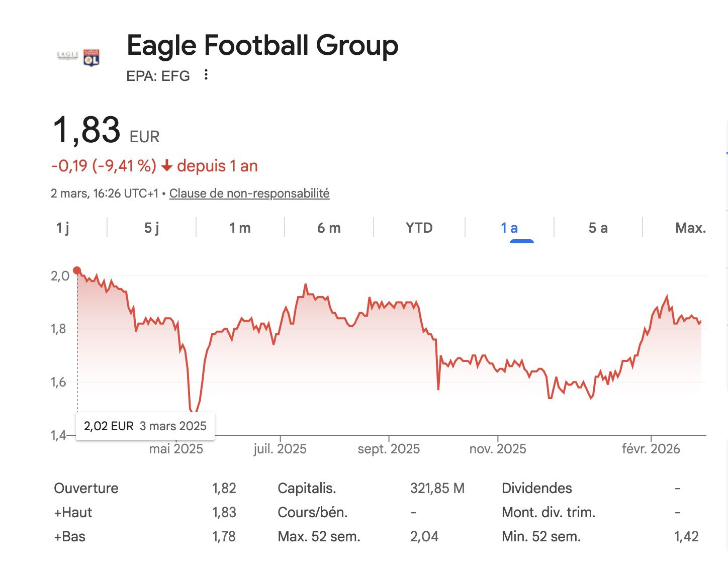Viewport: 728px width, 577px height.
Task: Click the Capitalis. 321,85 M value
Action: coord(437,488)
